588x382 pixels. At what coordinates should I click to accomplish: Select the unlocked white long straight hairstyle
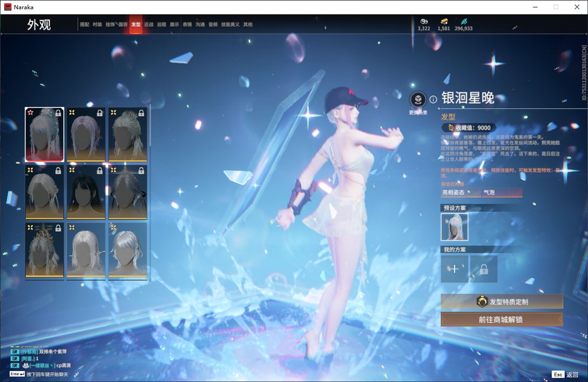[86, 250]
